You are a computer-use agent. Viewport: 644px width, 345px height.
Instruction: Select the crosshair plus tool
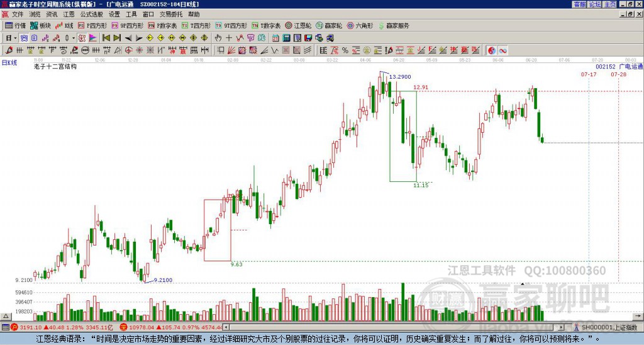[x=229, y=38]
